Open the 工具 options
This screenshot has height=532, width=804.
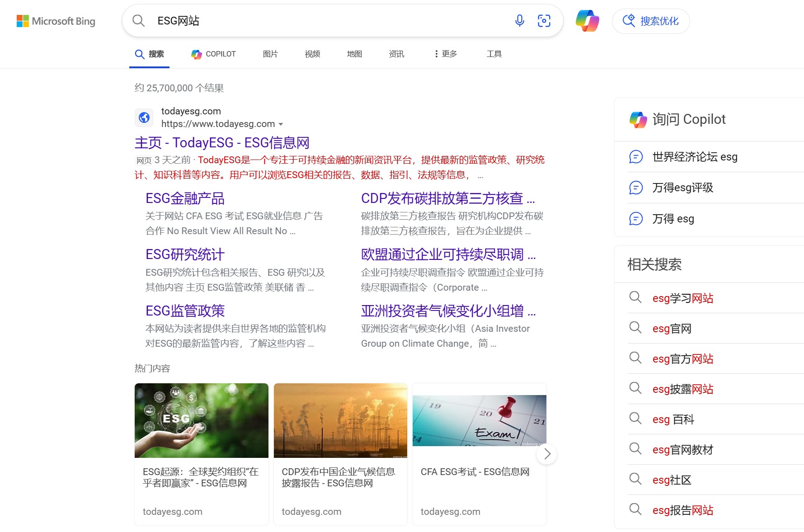click(494, 54)
